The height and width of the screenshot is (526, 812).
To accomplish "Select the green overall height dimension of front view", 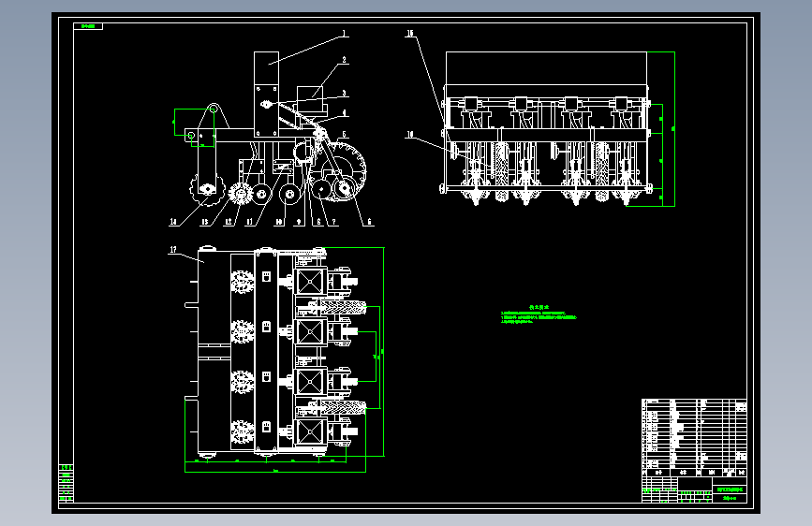I will point(673,129).
